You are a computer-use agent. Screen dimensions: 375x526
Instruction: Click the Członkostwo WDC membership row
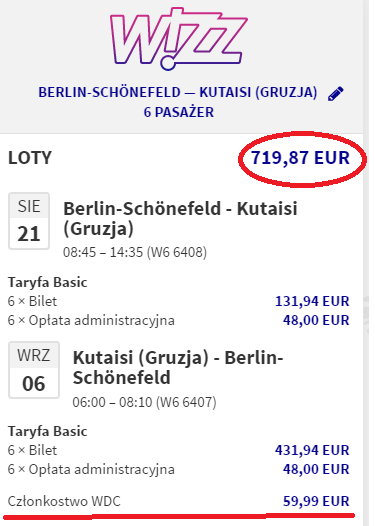[x=179, y=501]
